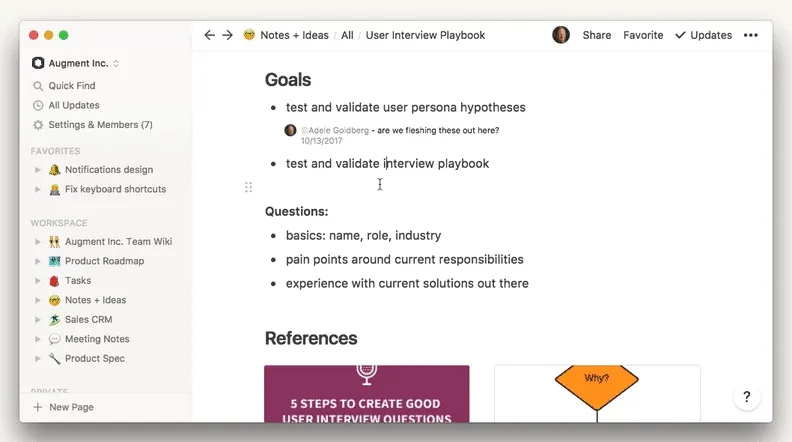The width and height of the screenshot is (792, 442).
Task: Click "pain points around current responsibilities"
Action: click(x=405, y=259)
